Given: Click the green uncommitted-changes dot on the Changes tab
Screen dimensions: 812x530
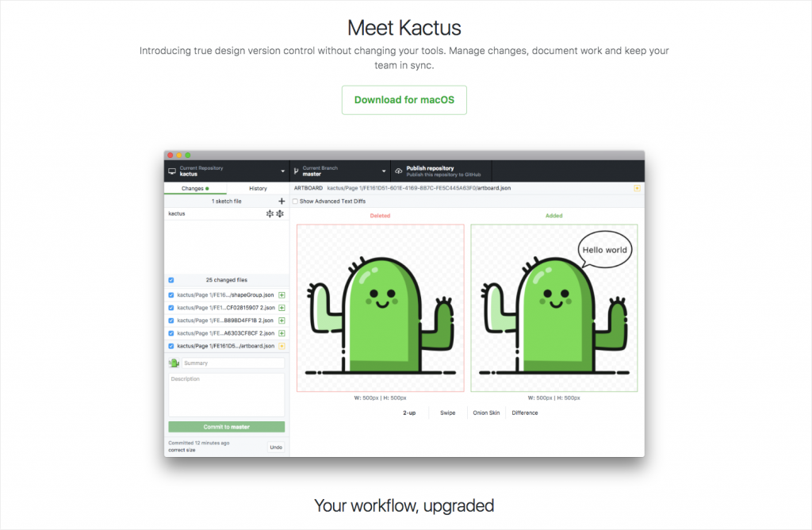Looking at the screenshot, I should [207, 189].
